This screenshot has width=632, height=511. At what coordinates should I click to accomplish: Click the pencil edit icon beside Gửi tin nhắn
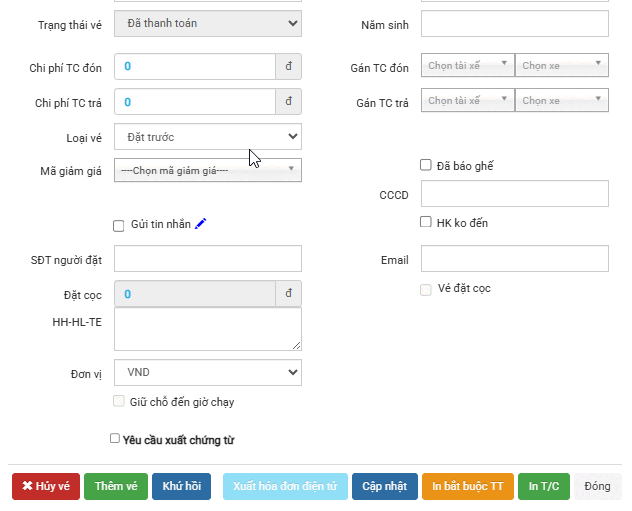(200, 224)
